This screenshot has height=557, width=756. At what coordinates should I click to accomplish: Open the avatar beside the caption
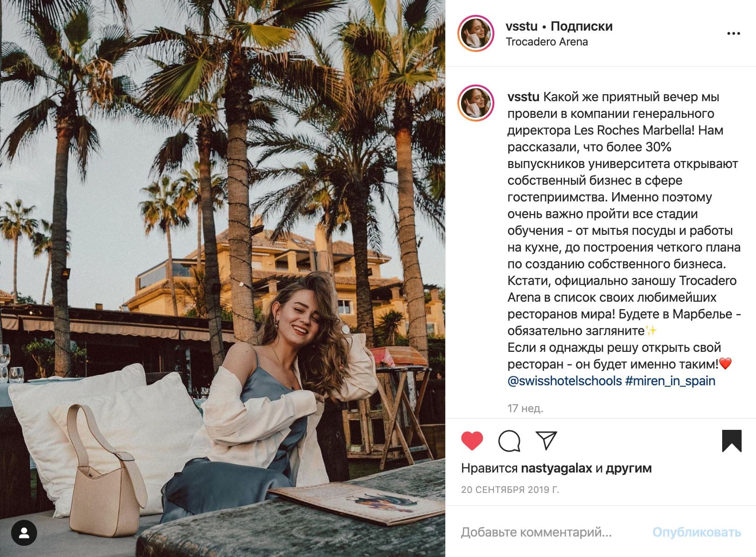click(475, 103)
